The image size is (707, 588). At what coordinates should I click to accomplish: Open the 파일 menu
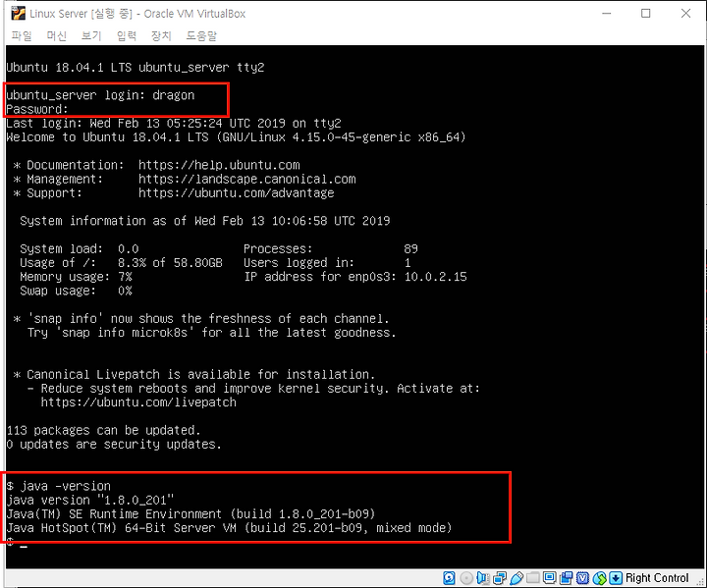tap(22, 35)
